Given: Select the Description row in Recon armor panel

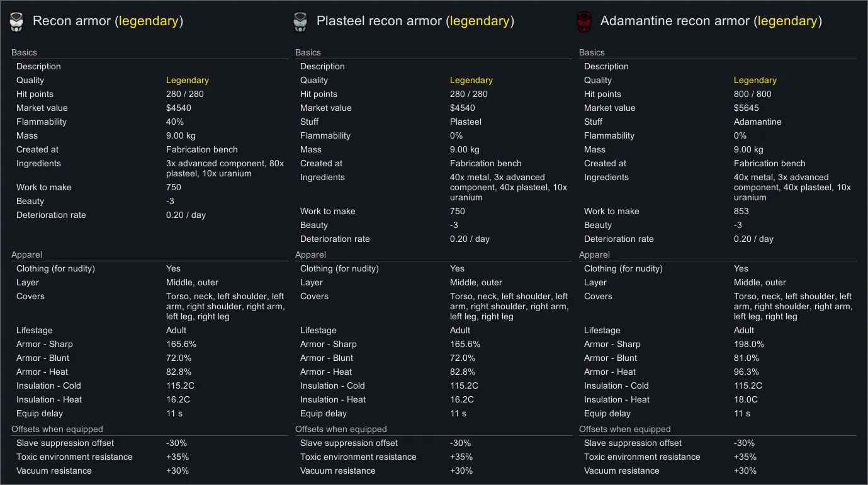Looking at the screenshot, I should [39, 66].
